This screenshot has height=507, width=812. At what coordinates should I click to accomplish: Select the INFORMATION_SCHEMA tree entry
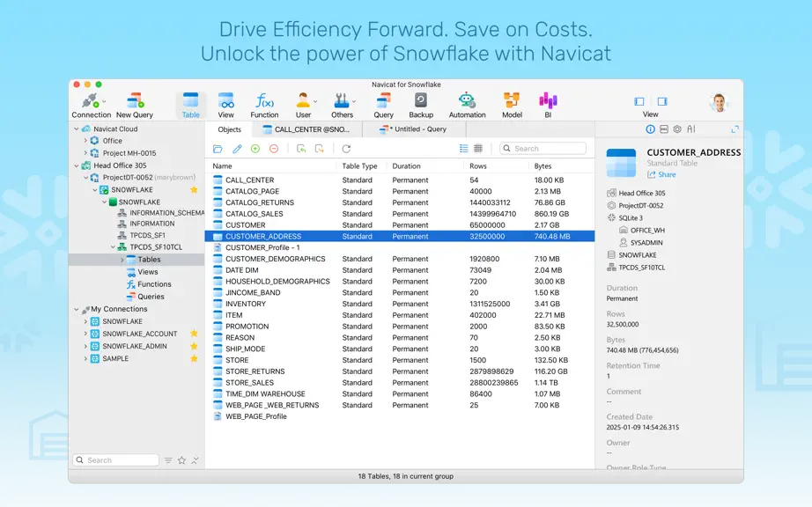[160, 213]
